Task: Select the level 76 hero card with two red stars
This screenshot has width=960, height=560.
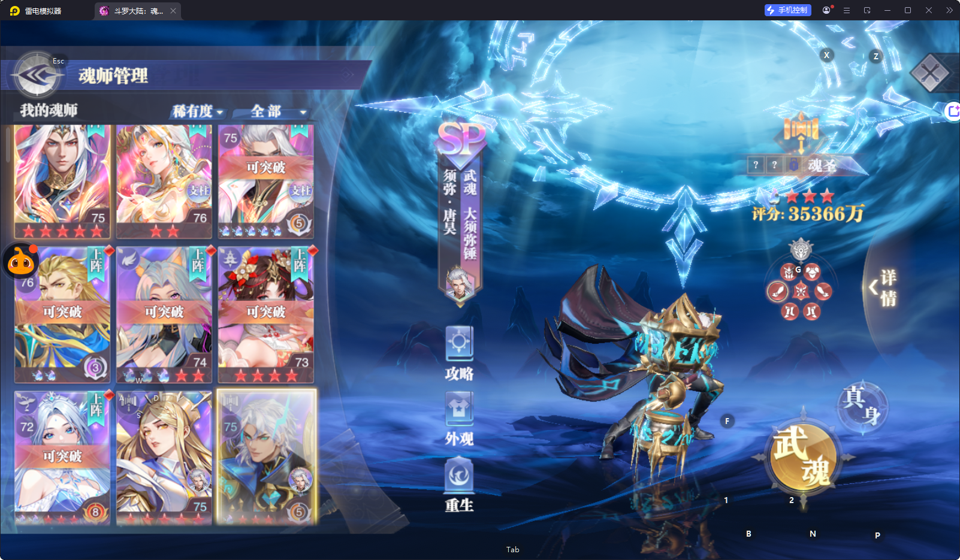Action: (164, 182)
